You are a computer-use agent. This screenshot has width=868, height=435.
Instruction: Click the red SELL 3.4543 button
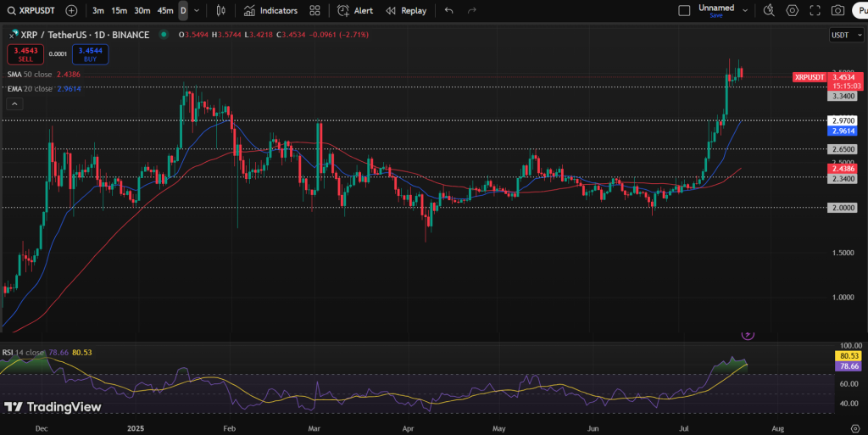(25, 54)
